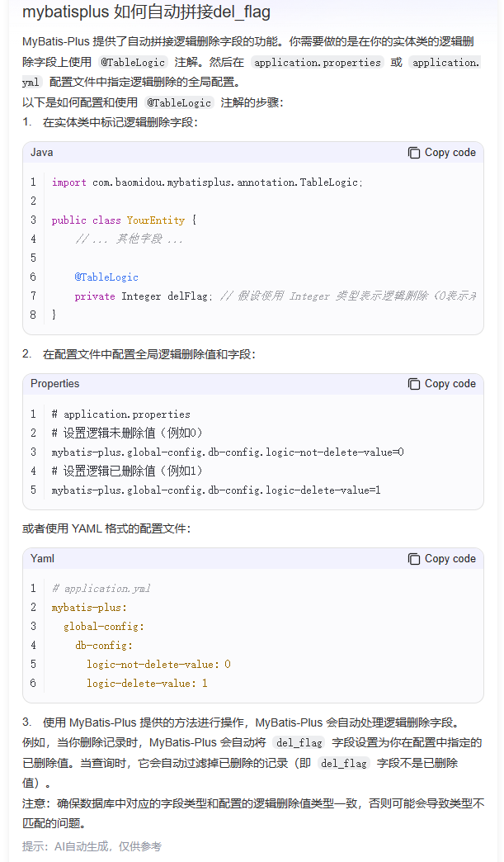Click the Yaml label on the third code block

(x=42, y=559)
